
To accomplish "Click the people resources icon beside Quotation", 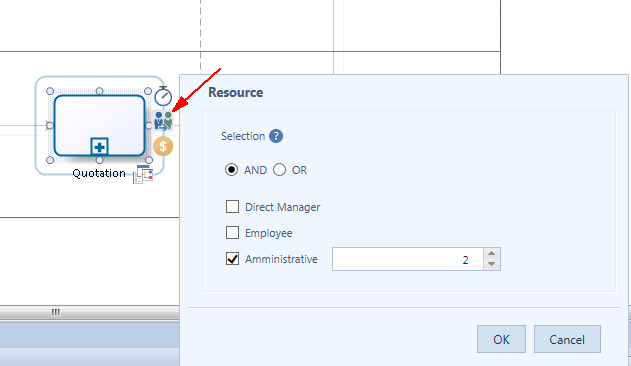I will pos(163,121).
